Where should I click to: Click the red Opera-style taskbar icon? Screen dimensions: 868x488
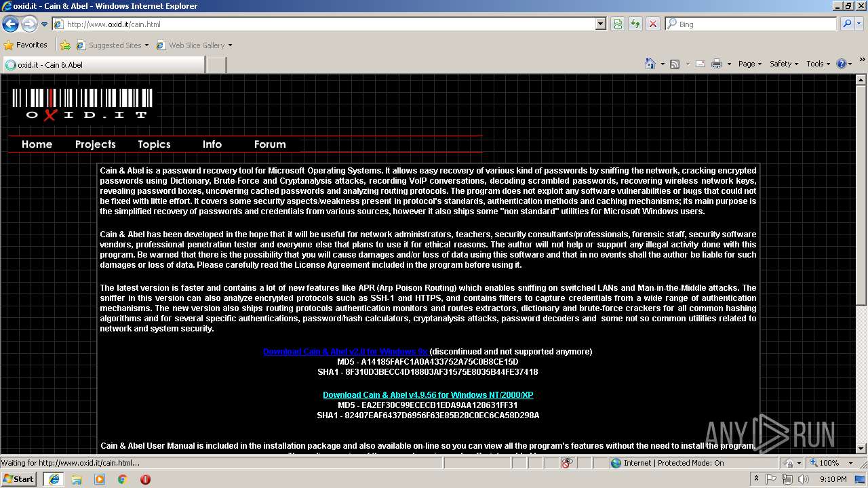tap(145, 479)
